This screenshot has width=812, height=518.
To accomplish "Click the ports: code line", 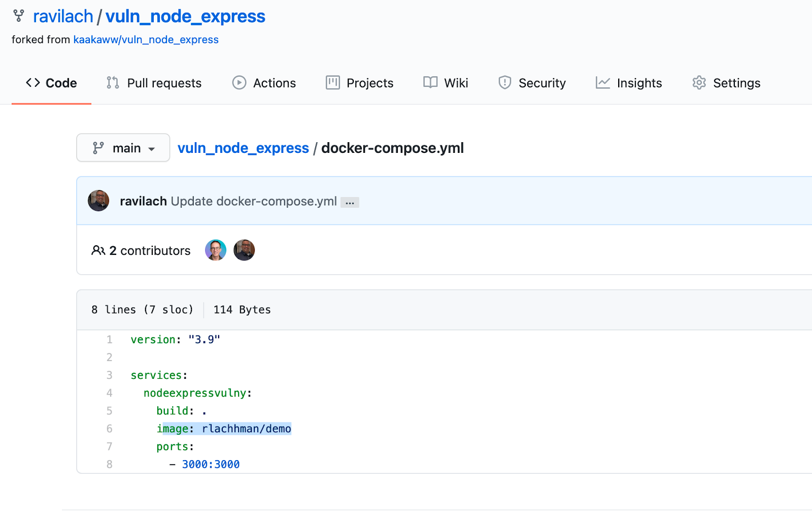I will point(175,446).
